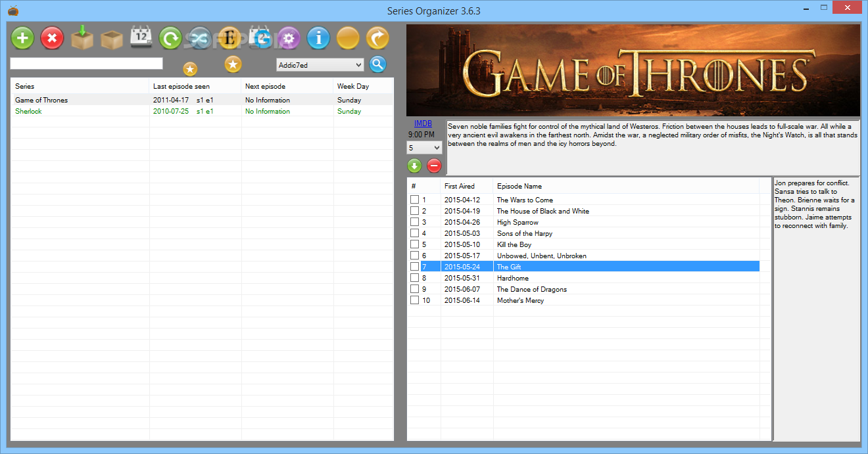Click the green down-arrow button under season selector
Screen dimensions: 868x454
414,166
